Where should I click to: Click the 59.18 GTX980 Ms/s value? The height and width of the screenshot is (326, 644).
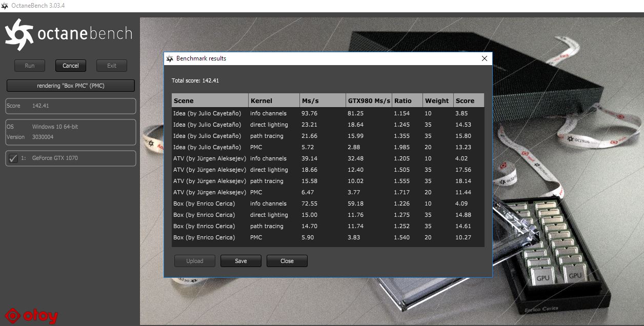click(355, 203)
